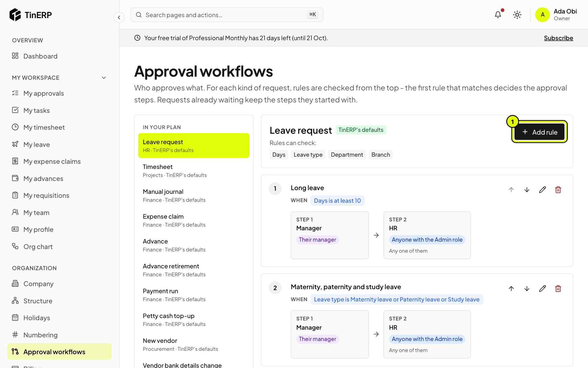Viewport: 588px width, 368px height.
Task: Select the New vendor workflow
Action: click(x=194, y=344)
